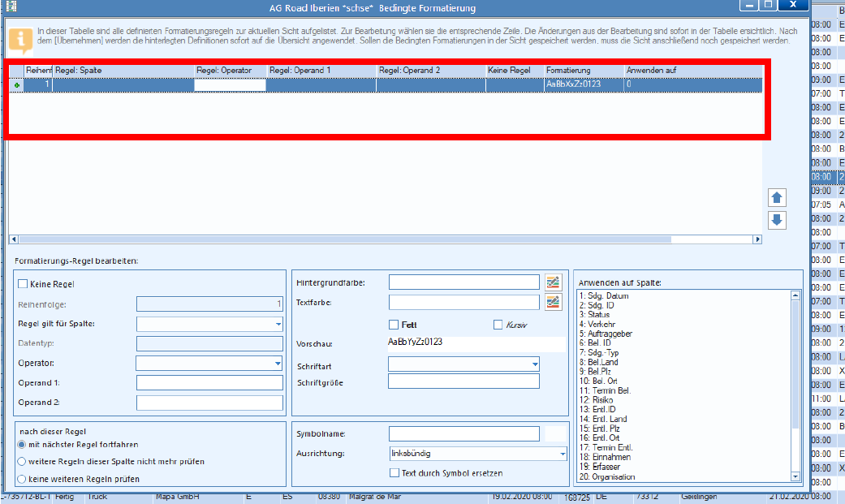This screenshot has height=504, width=845.
Task: Click the Operand 2 input field
Action: (x=209, y=403)
